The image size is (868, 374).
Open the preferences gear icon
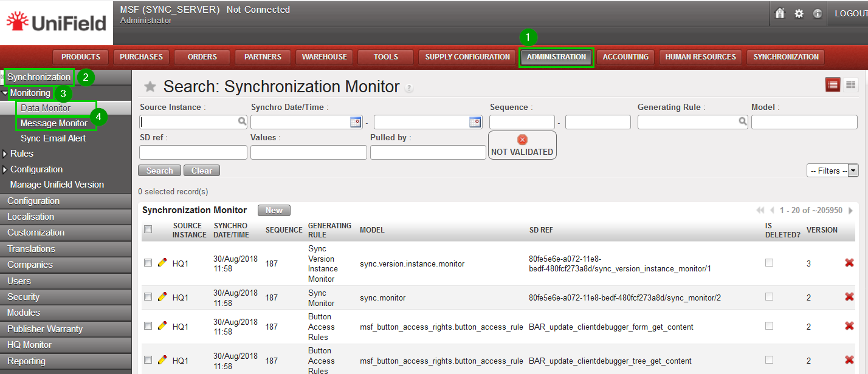tap(799, 13)
